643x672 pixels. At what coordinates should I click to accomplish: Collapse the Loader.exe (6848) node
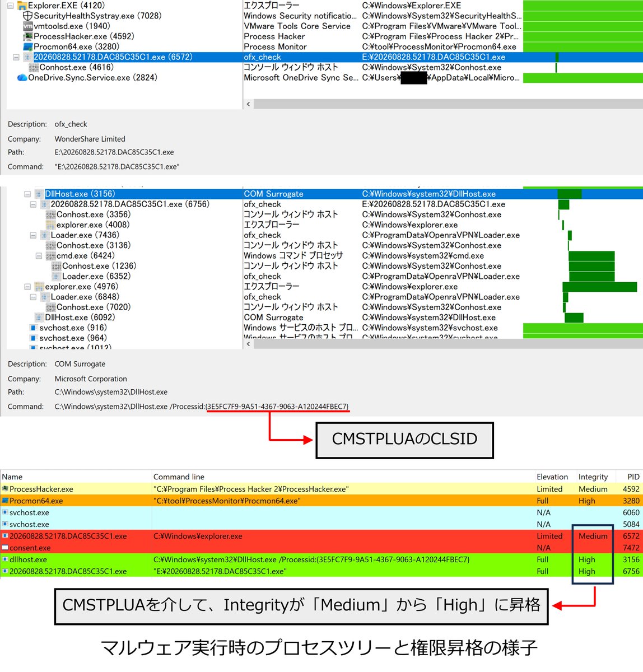[x=33, y=297]
